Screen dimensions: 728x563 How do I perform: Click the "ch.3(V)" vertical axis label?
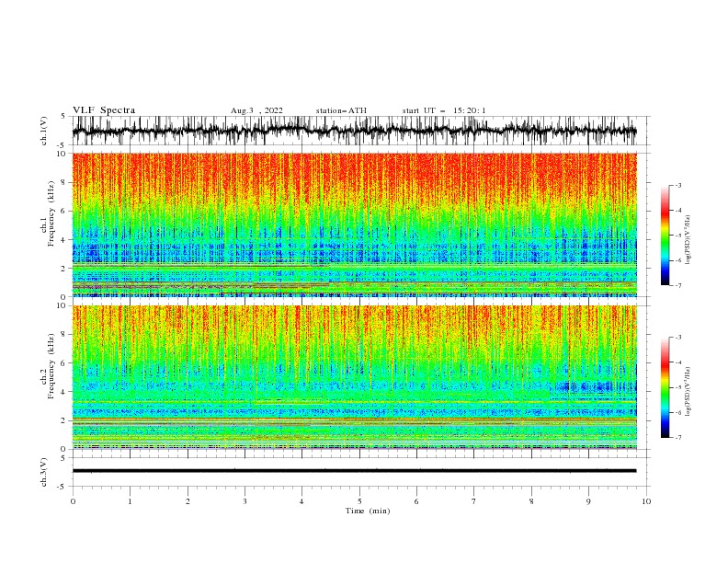coord(44,472)
